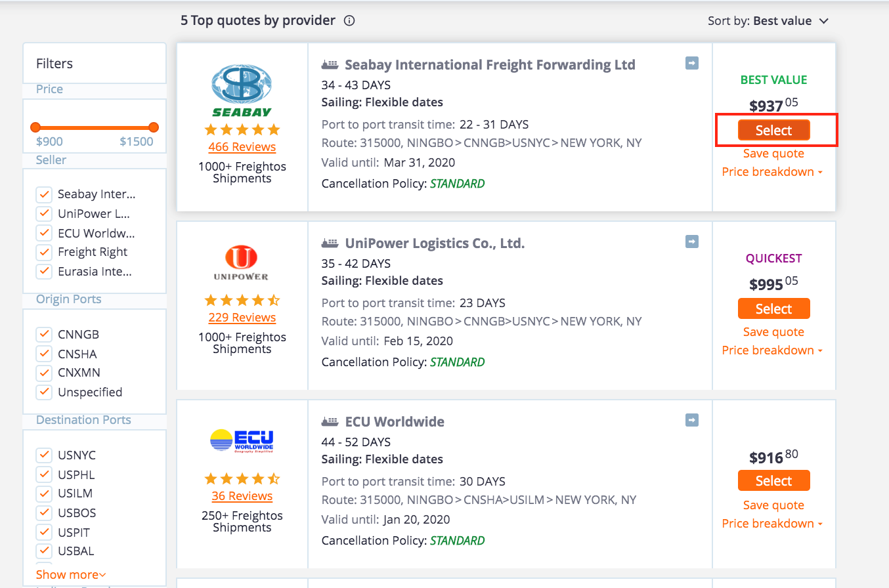This screenshot has height=588, width=889.
Task: Uncheck the Freight Right seller filter
Action: point(44,252)
